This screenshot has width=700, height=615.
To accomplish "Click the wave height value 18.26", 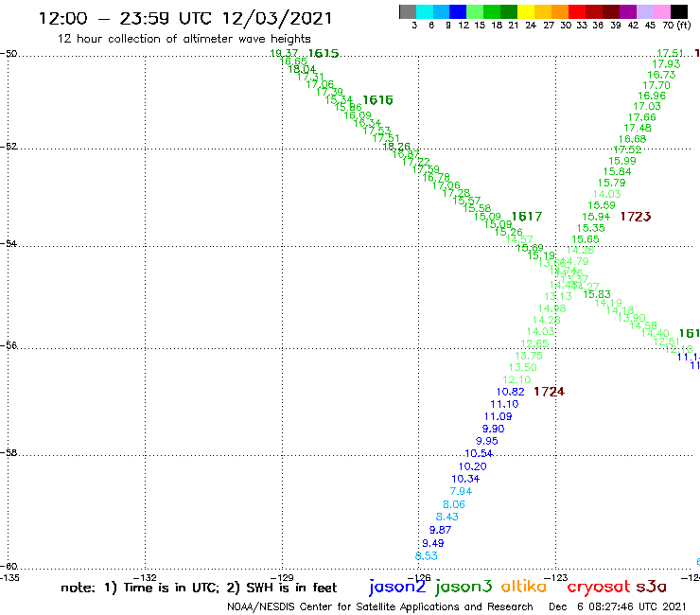I will coord(396,146).
